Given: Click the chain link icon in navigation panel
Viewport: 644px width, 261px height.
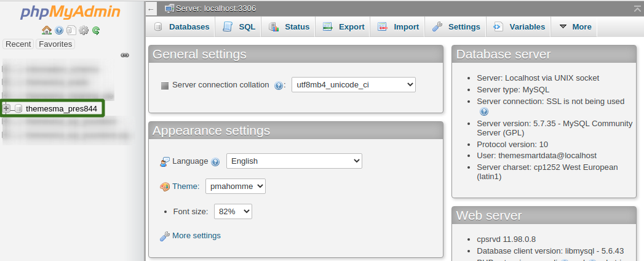Looking at the screenshot, I should pos(125,55).
